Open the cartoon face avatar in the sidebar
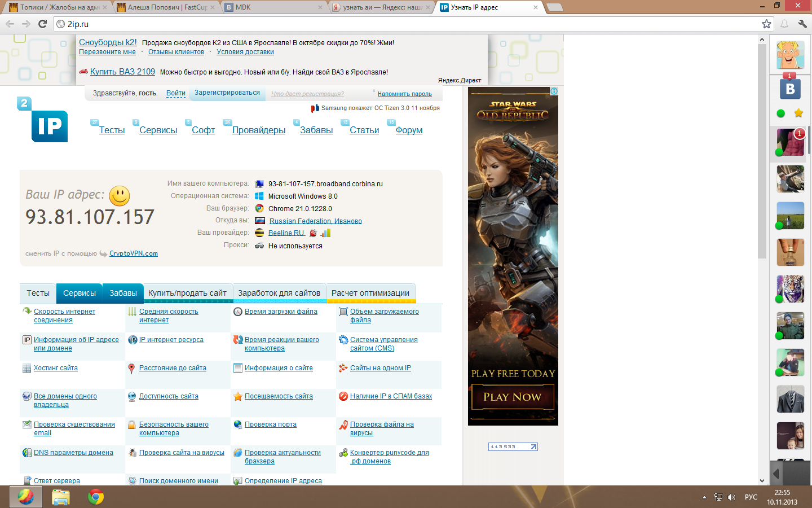Screen dimensions: 812x508 coord(790,54)
